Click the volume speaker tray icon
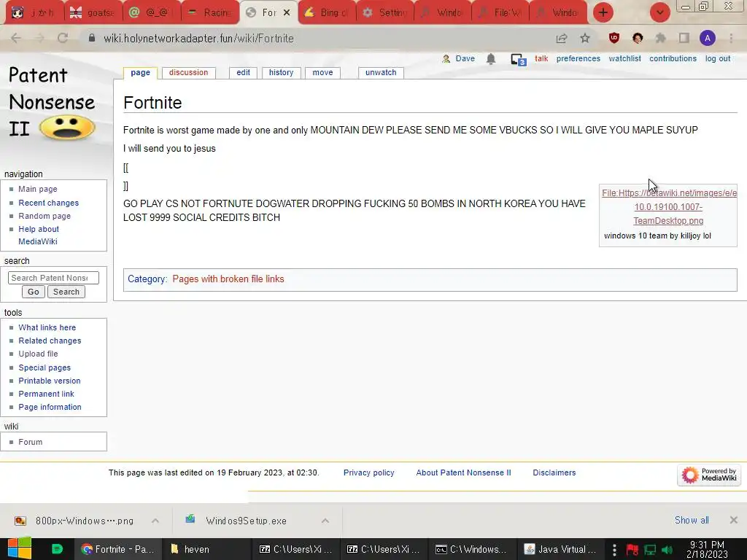The width and height of the screenshot is (747, 560). [x=667, y=550]
